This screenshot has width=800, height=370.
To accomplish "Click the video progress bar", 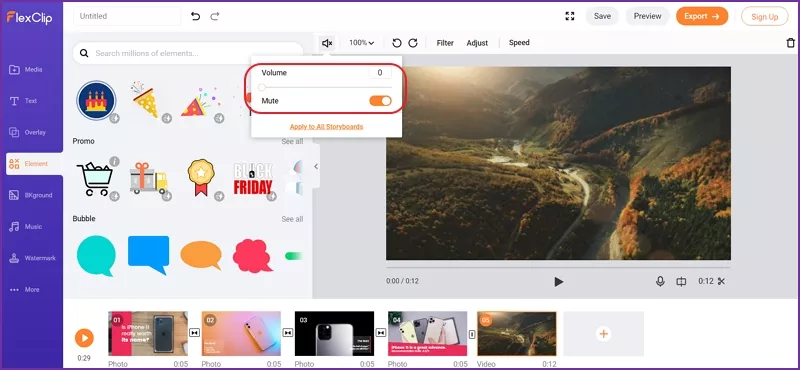I will tap(558, 266).
